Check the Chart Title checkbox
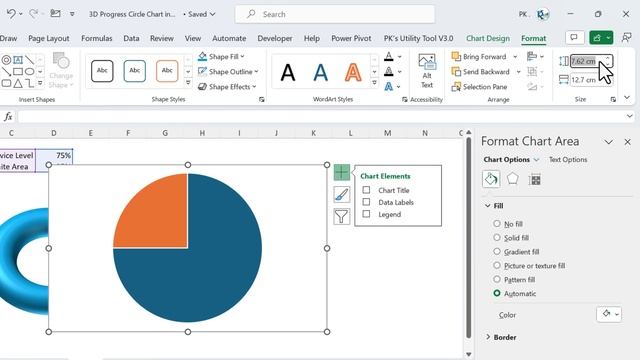The height and width of the screenshot is (360, 640). click(x=366, y=190)
